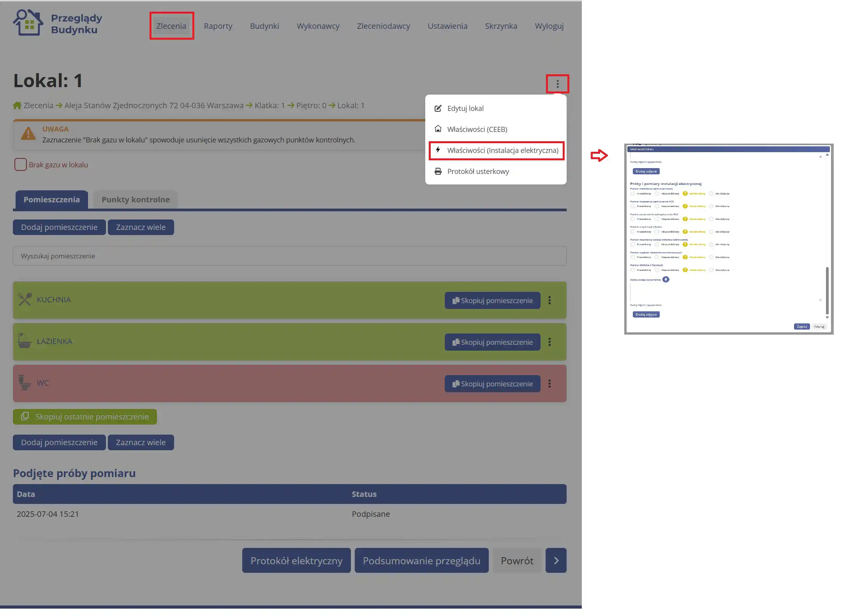Open Ustawienia in the top menu
The height and width of the screenshot is (616, 847).
tap(447, 26)
